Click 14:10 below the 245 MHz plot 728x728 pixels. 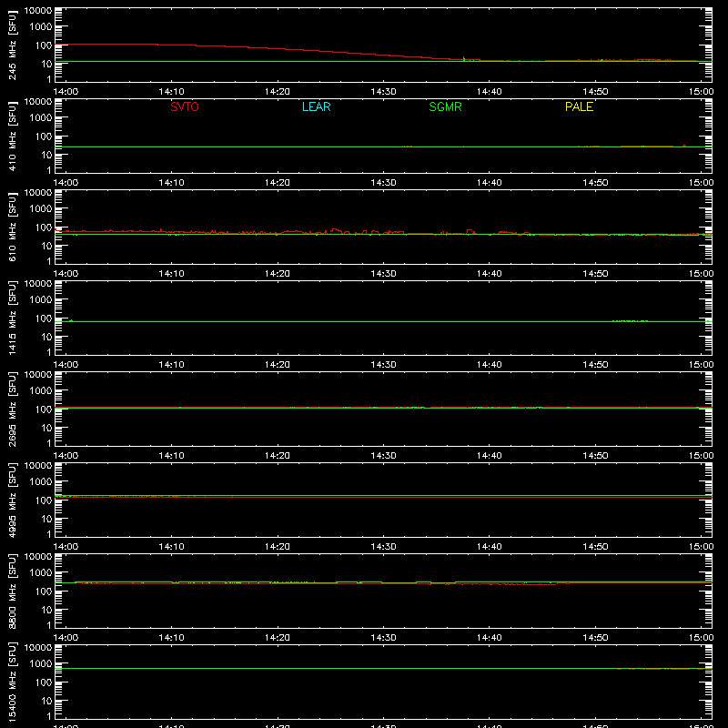[x=171, y=92]
